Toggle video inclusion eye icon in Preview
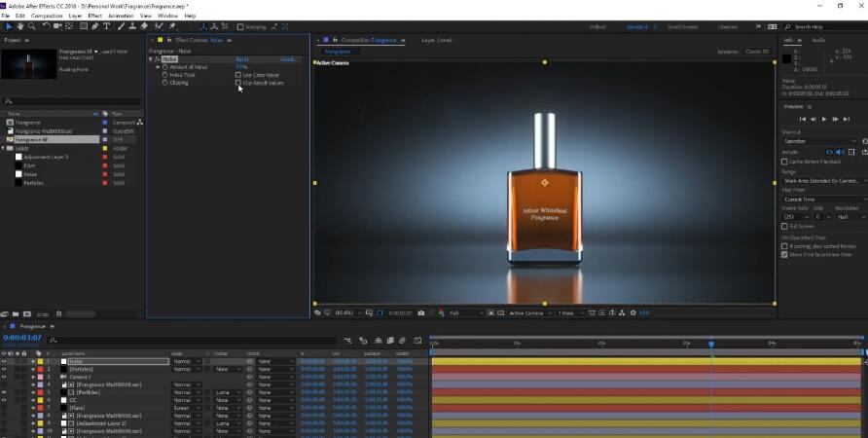This screenshot has width=868, height=438. [829, 152]
